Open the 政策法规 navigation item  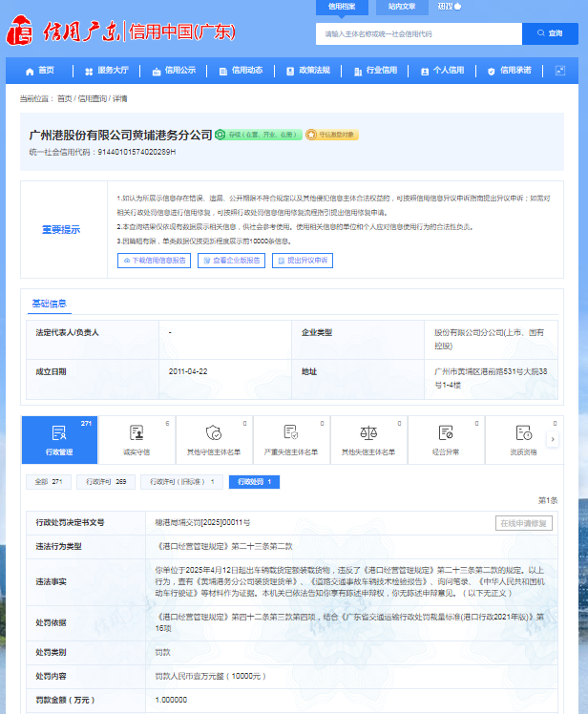[308, 71]
